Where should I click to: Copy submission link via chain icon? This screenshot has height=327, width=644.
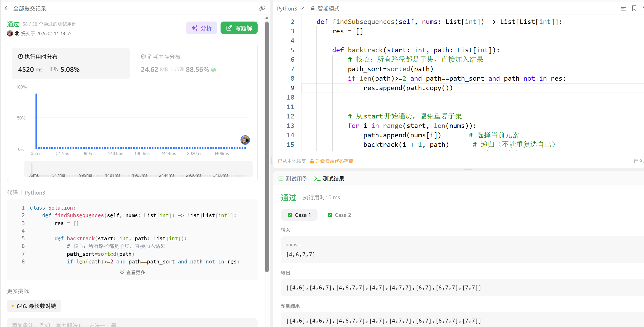(262, 8)
